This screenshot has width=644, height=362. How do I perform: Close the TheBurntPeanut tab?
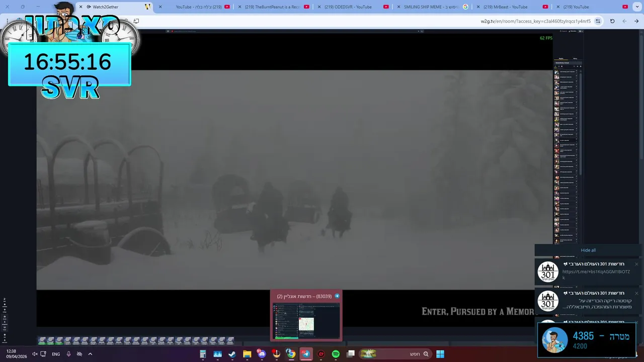(x=239, y=7)
